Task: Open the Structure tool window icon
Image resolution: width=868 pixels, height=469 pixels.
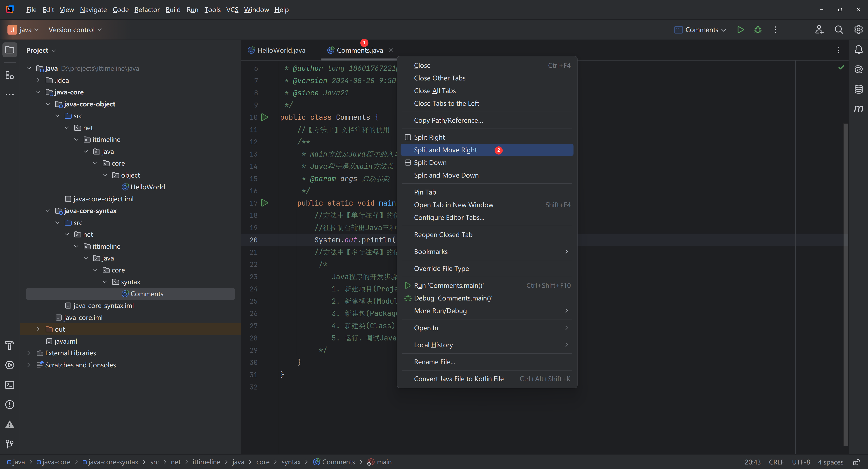Action: point(10,75)
